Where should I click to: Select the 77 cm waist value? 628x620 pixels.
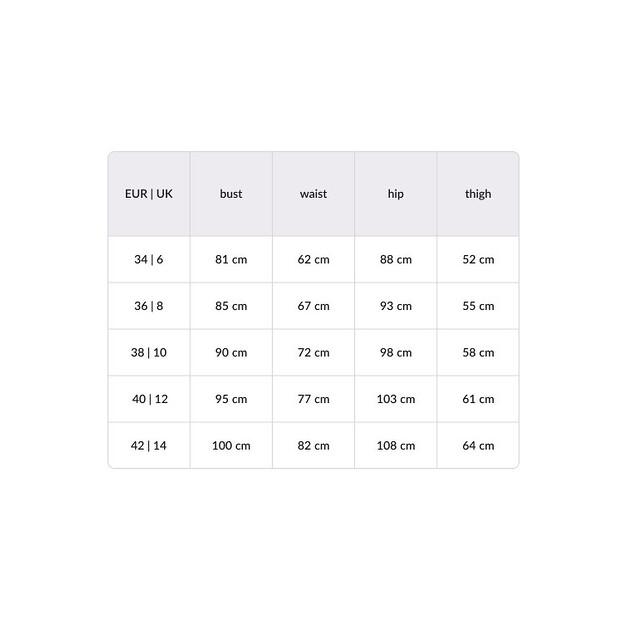313,399
